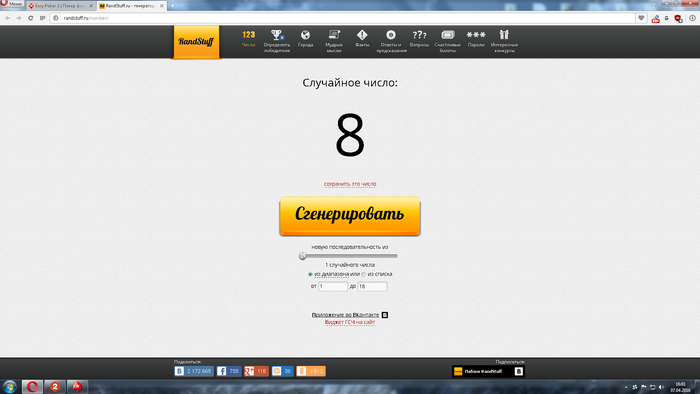The image size is (700, 394).
Task: Close the Easy Poker tab
Action: (91, 6)
